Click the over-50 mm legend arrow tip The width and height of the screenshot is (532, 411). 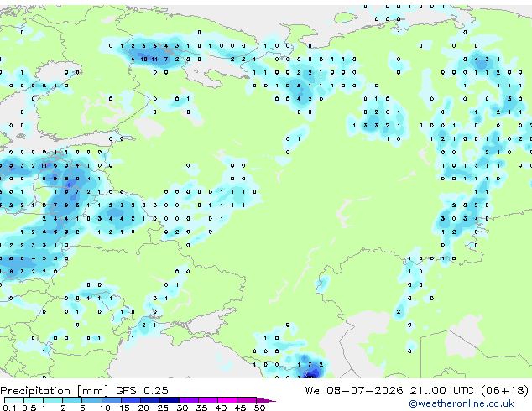coord(266,400)
